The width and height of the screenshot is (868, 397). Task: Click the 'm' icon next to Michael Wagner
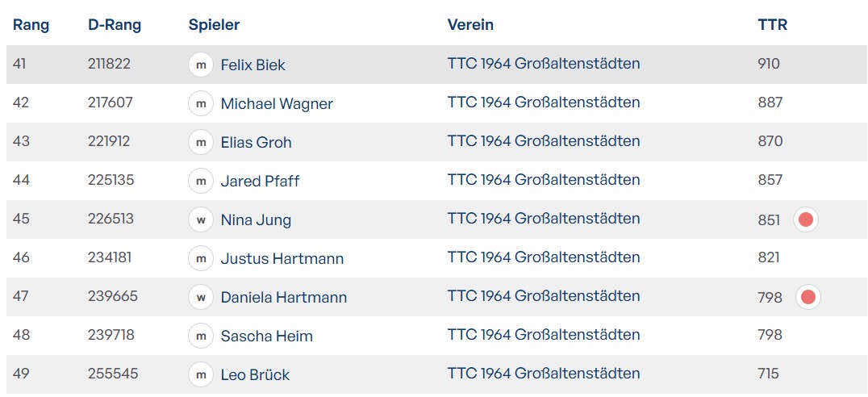tap(201, 103)
